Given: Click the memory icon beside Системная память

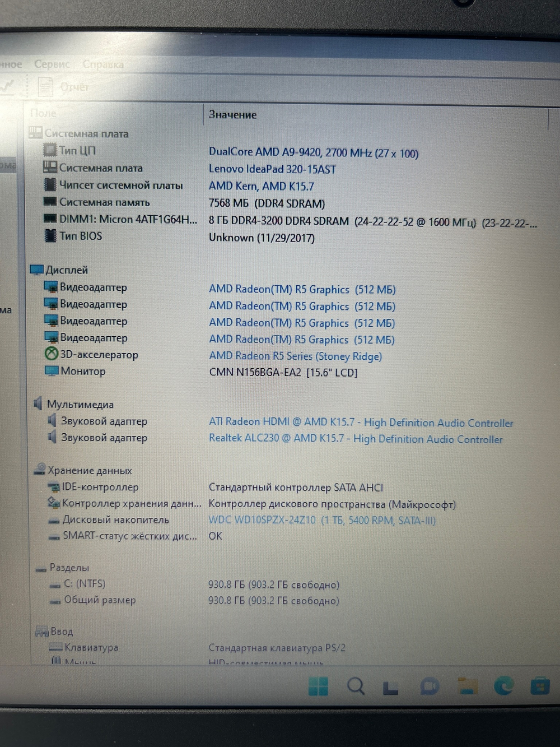Looking at the screenshot, I should coord(49,202).
